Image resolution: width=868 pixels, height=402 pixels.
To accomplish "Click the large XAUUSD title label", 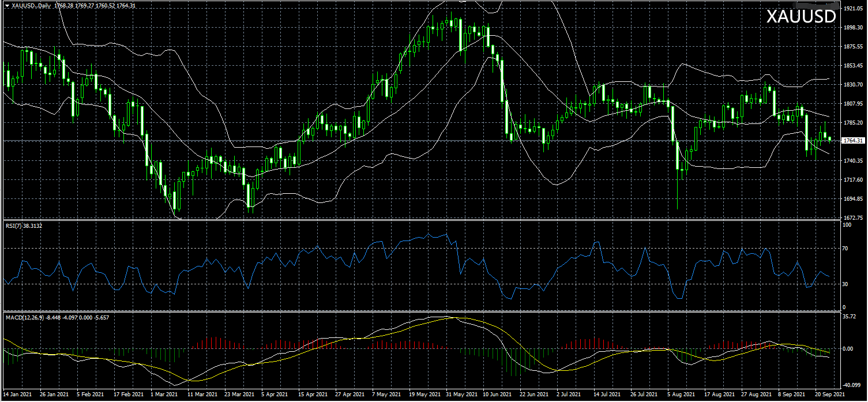I will pos(801,17).
